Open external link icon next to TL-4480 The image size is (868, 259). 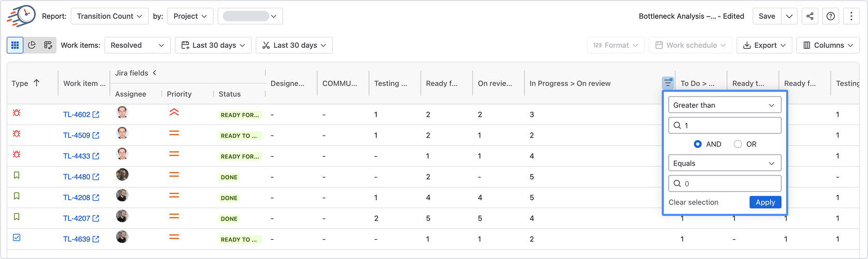96,177
